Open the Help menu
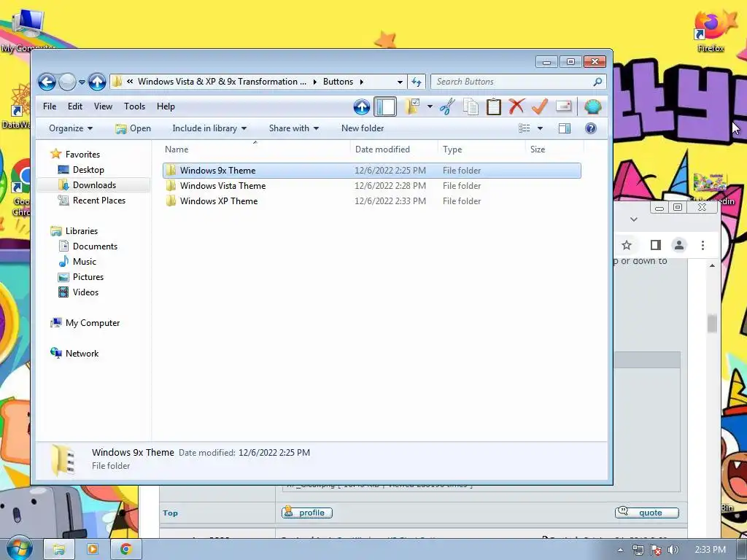The width and height of the screenshot is (747, 560). 166,106
